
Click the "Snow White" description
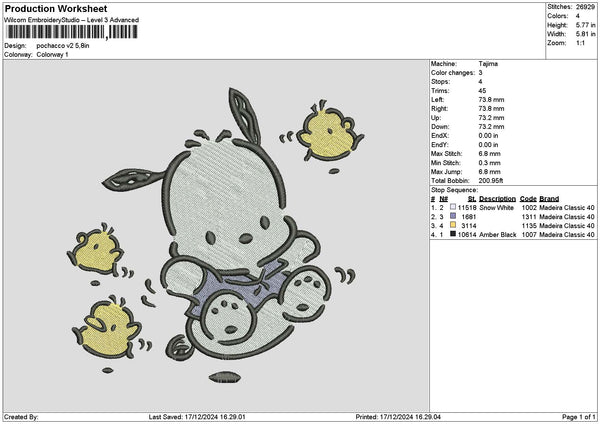point(496,208)
